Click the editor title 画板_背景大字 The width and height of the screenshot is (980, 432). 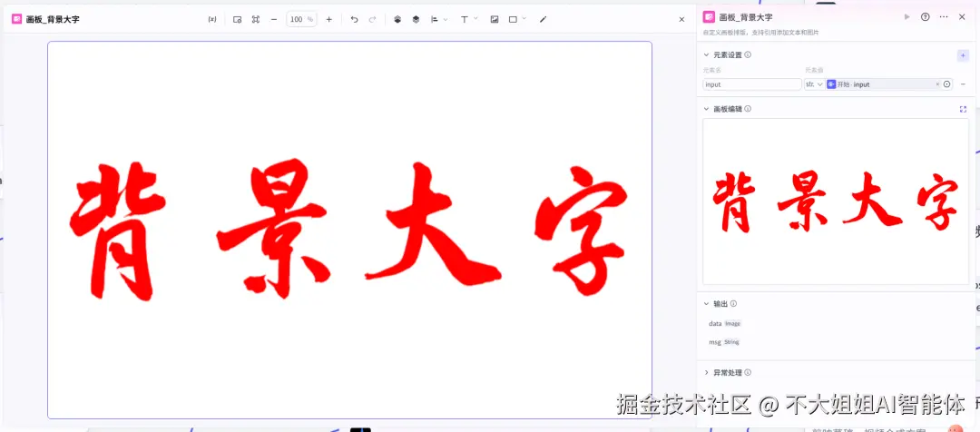click(x=53, y=19)
